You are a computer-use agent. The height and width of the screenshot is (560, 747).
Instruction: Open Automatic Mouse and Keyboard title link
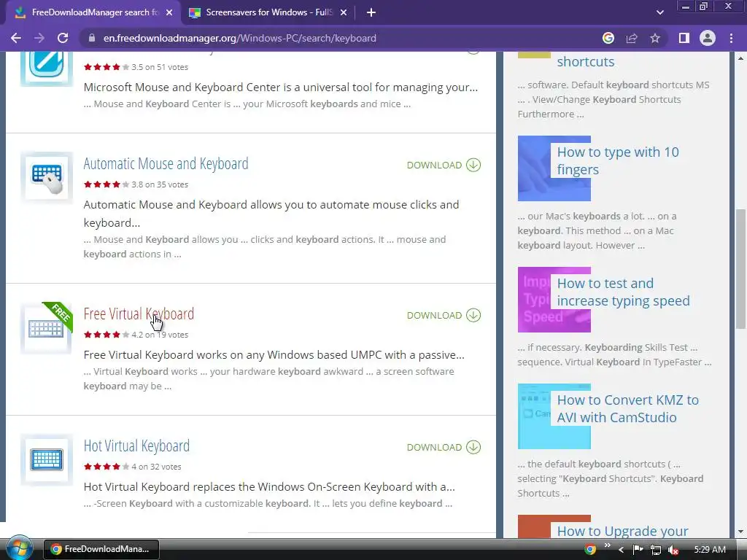coord(166,164)
